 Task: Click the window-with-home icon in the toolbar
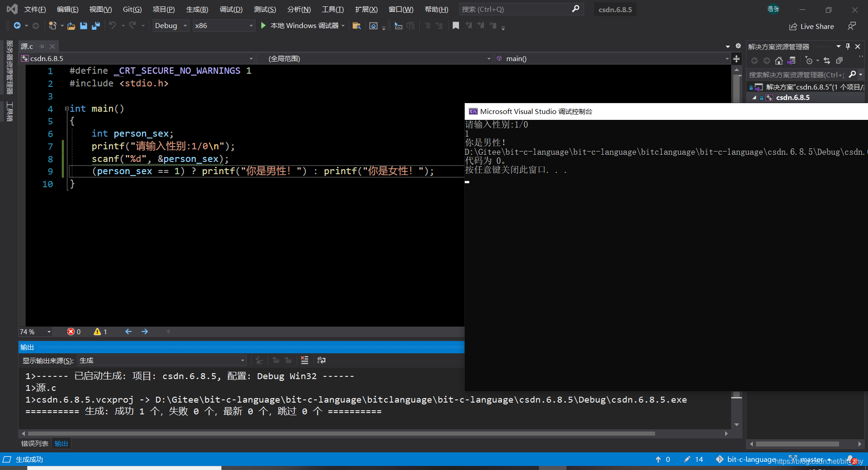[373, 26]
